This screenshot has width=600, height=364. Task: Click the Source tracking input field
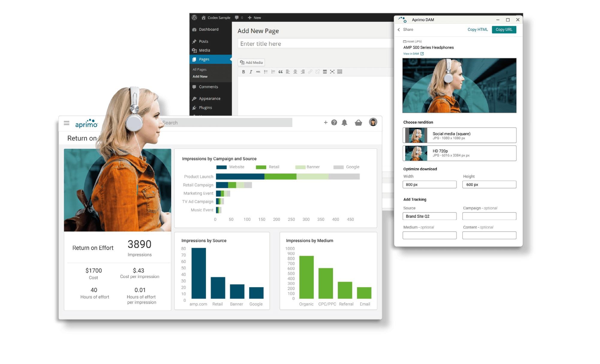(x=430, y=216)
